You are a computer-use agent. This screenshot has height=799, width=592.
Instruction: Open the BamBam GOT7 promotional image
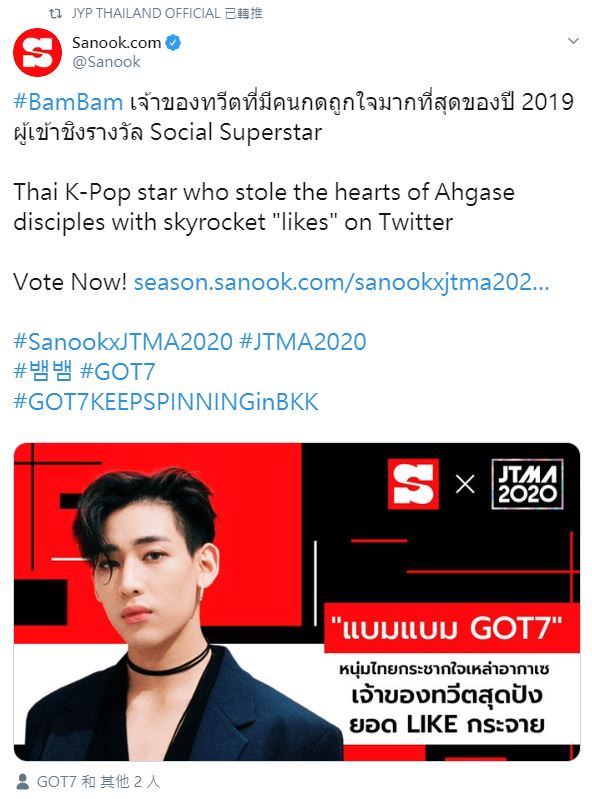point(297,602)
